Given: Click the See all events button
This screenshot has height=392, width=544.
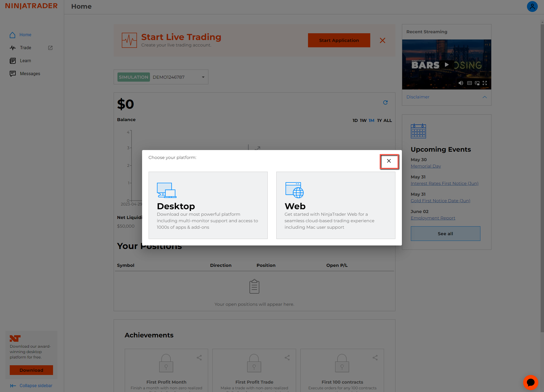Looking at the screenshot, I should (x=445, y=234).
